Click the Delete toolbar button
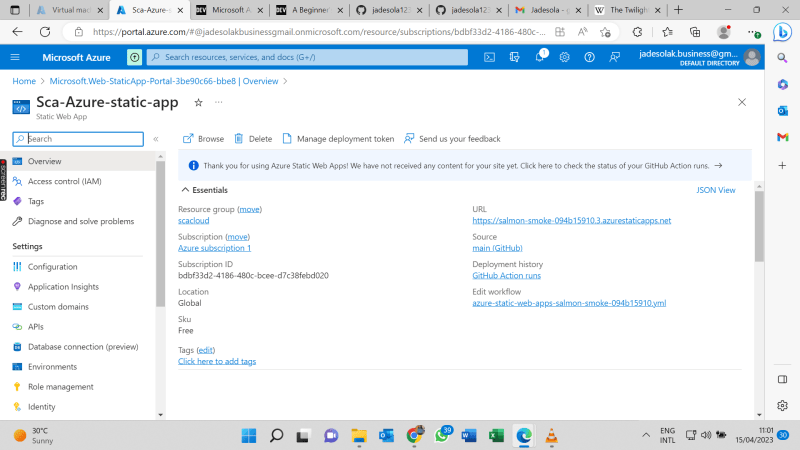 (x=253, y=139)
